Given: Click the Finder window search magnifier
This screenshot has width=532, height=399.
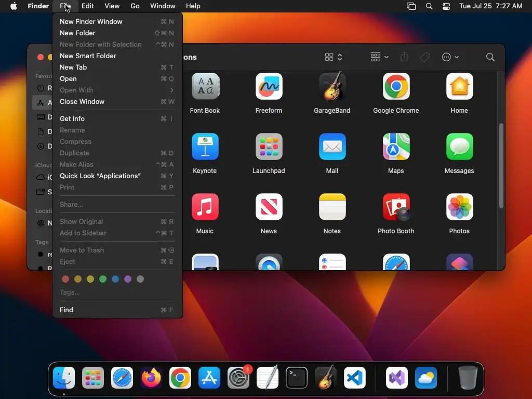Looking at the screenshot, I should point(490,57).
